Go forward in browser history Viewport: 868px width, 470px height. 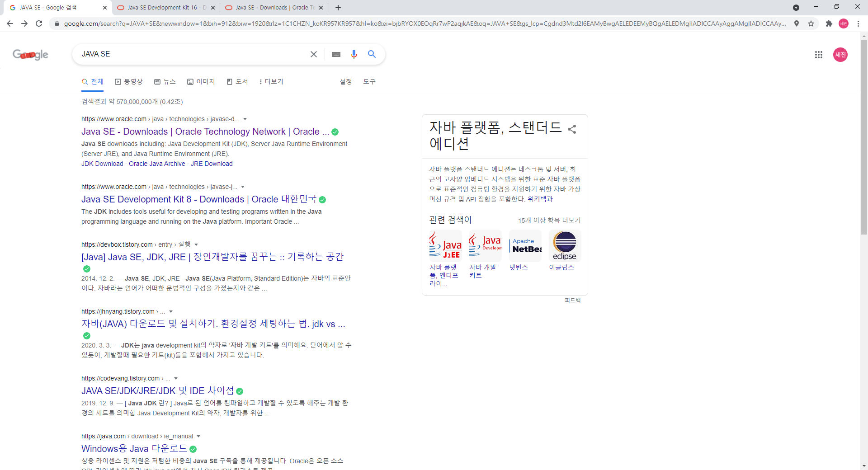24,23
